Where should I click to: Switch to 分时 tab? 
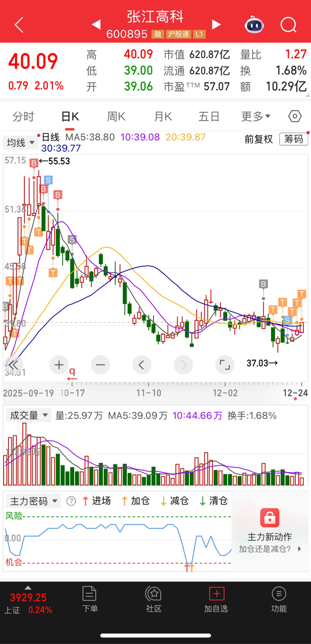coord(23,117)
